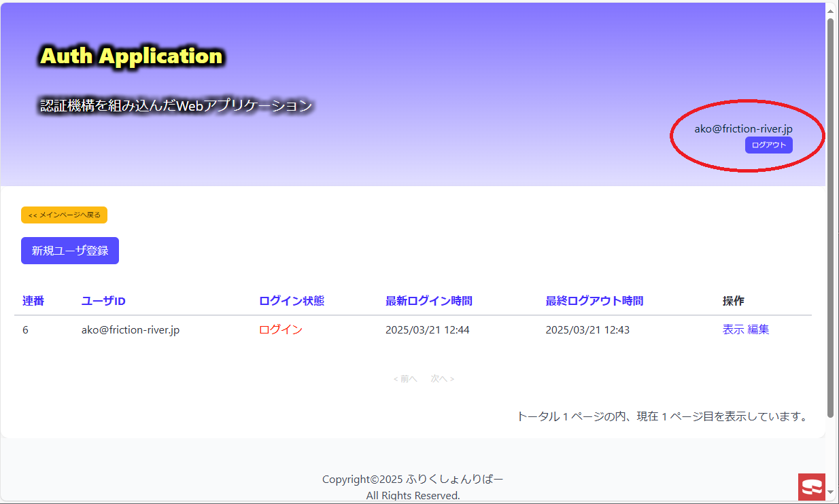
Task: Click the red floating icon in bottom-right corner
Action: pos(811,486)
